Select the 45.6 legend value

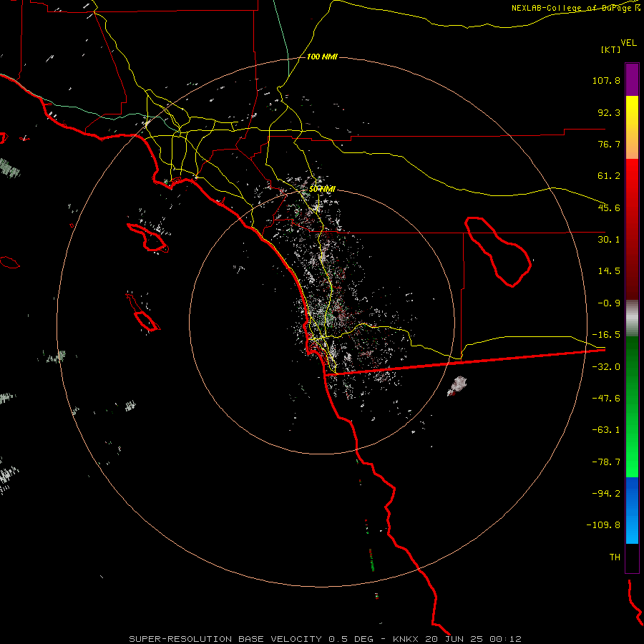[609, 208]
